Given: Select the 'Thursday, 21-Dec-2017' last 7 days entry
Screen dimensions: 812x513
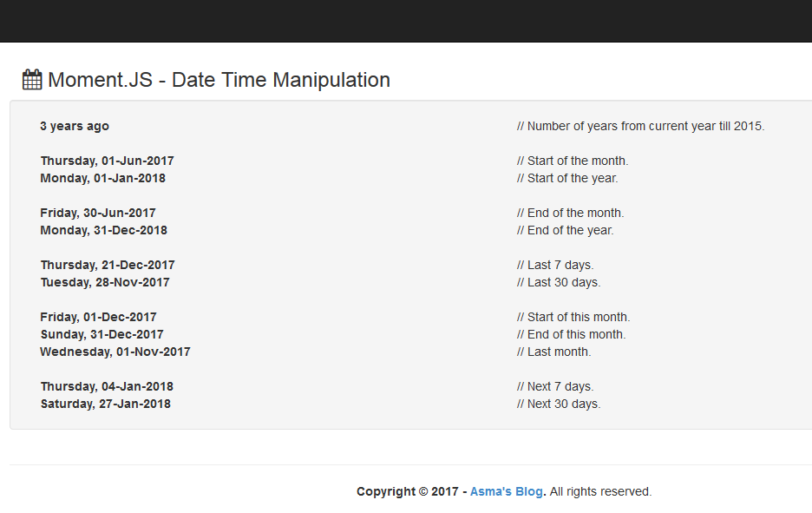Looking at the screenshot, I should coord(107,265).
